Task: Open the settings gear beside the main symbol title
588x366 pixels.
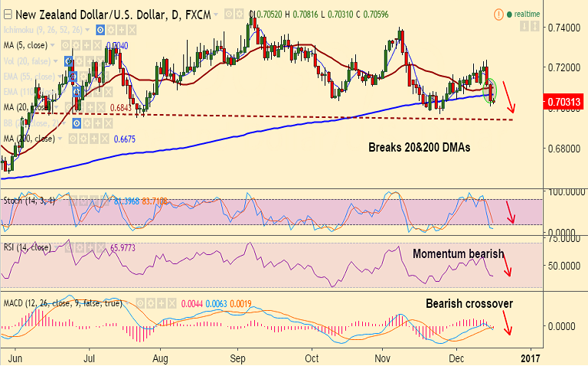Action: 239,15
